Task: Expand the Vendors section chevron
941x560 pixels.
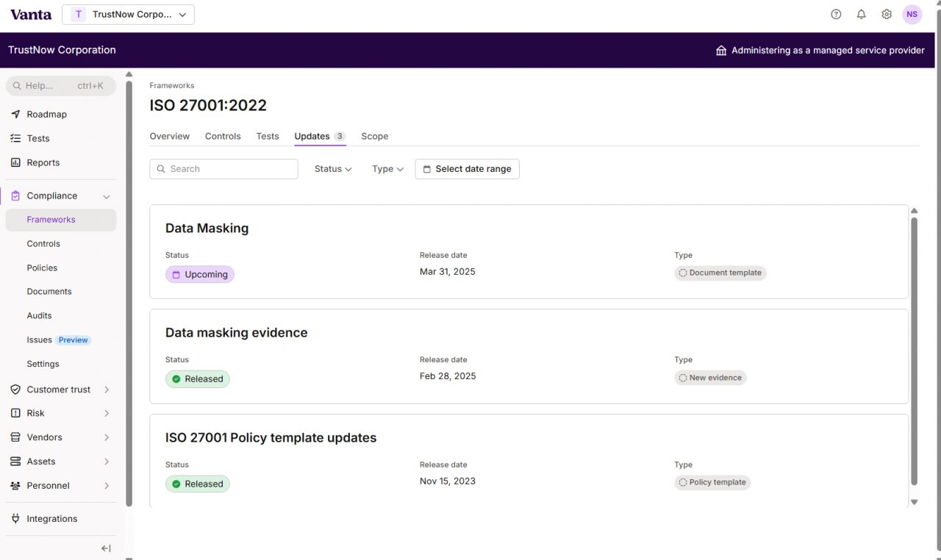Action: coord(107,437)
